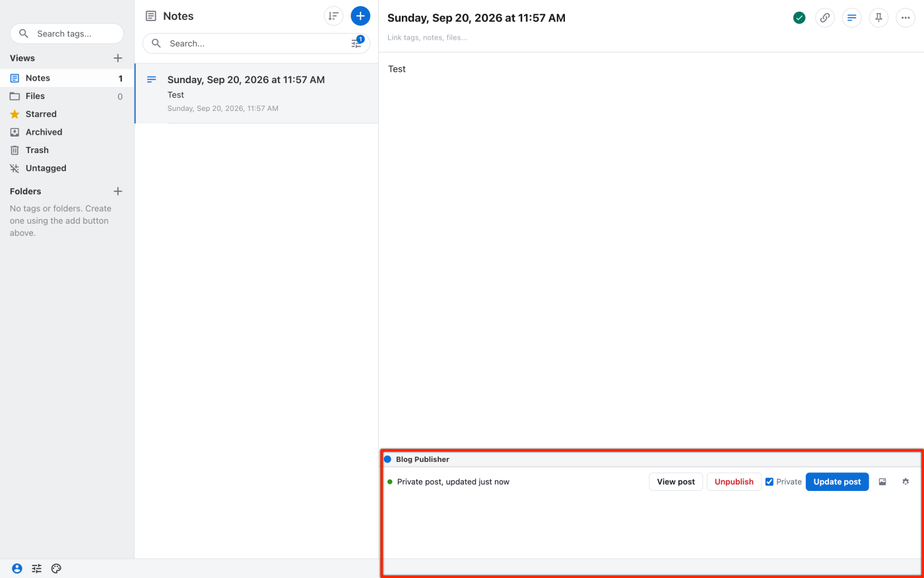Change the note editor type icon
Image resolution: width=924 pixels, height=578 pixels.
(852, 18)
